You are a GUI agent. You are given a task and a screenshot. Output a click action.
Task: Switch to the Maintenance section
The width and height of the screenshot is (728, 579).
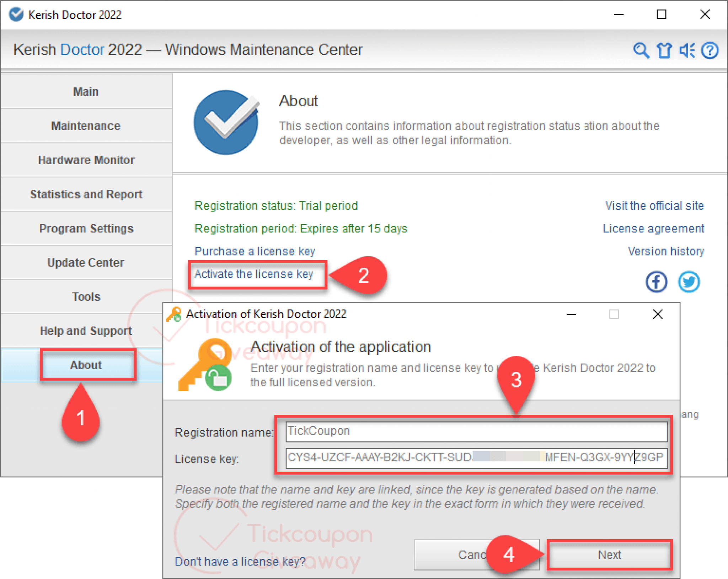pyautogui.click(x=86, y=126)
